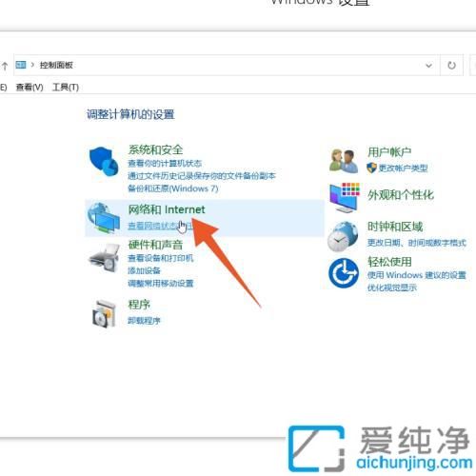476x476 pixels.
Task: Click the Clock and Region globe icon
Action: tap(343, 236)
